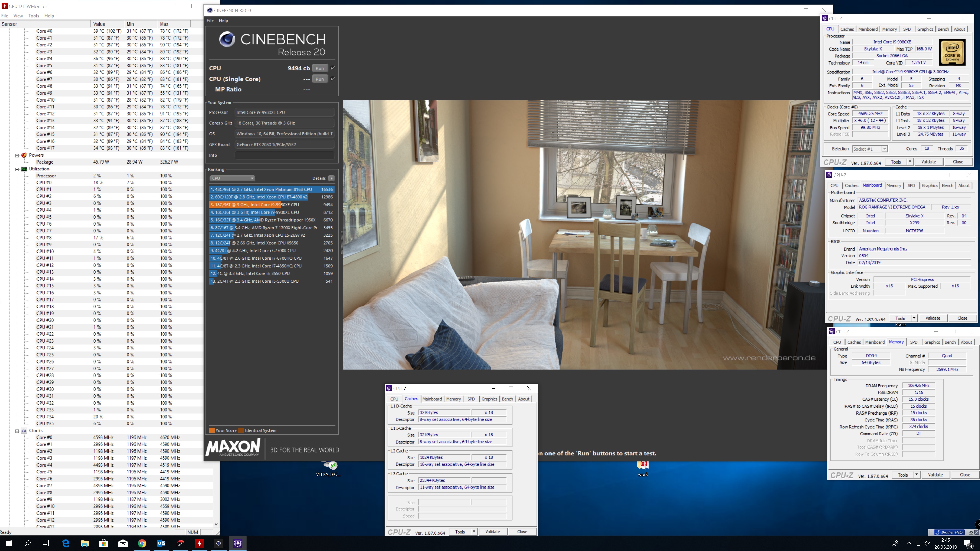
Task: Click the HWMonitor scrollbar down arrow
Action: coord(216,524)
